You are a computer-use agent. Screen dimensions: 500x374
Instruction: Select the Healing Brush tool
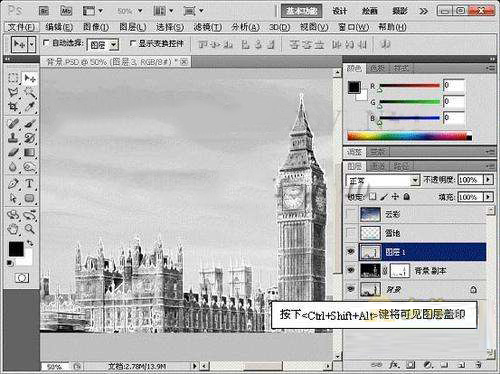click(13, 124)
